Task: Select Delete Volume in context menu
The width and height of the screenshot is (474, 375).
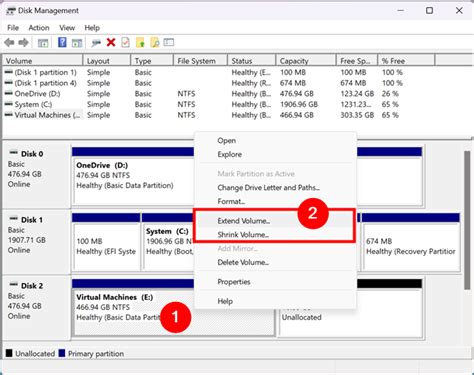Action: [x=243, y=262]
